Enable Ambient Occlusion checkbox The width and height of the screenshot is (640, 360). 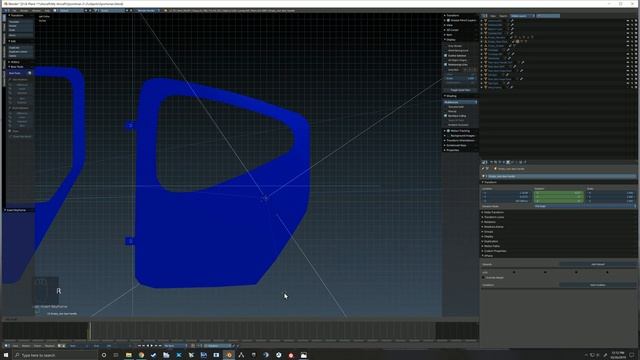click(x=446, y=125)
